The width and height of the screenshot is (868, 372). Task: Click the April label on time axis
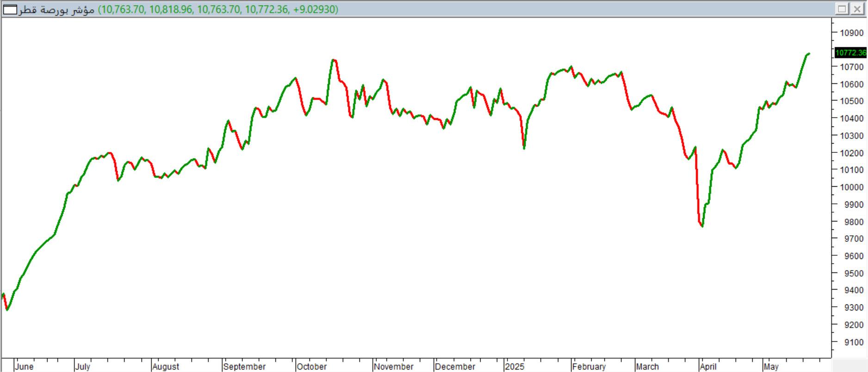click(708, 366)
